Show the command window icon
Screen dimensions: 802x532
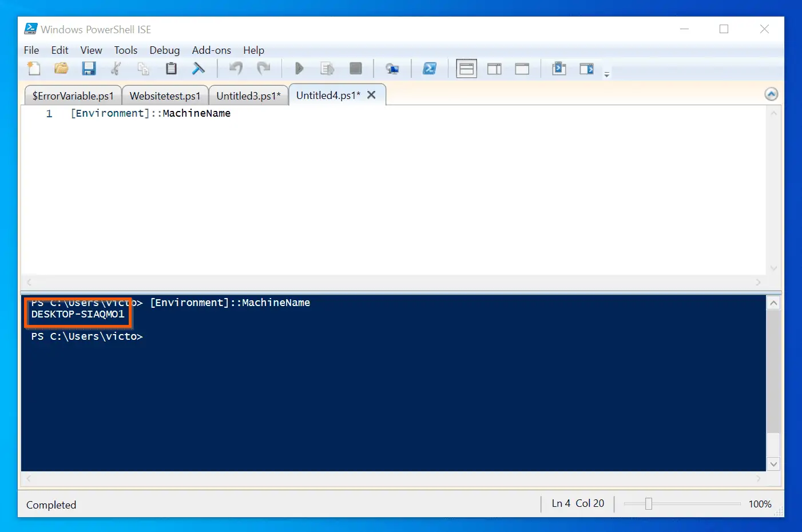pyautogui.click(x=559, y=69)
